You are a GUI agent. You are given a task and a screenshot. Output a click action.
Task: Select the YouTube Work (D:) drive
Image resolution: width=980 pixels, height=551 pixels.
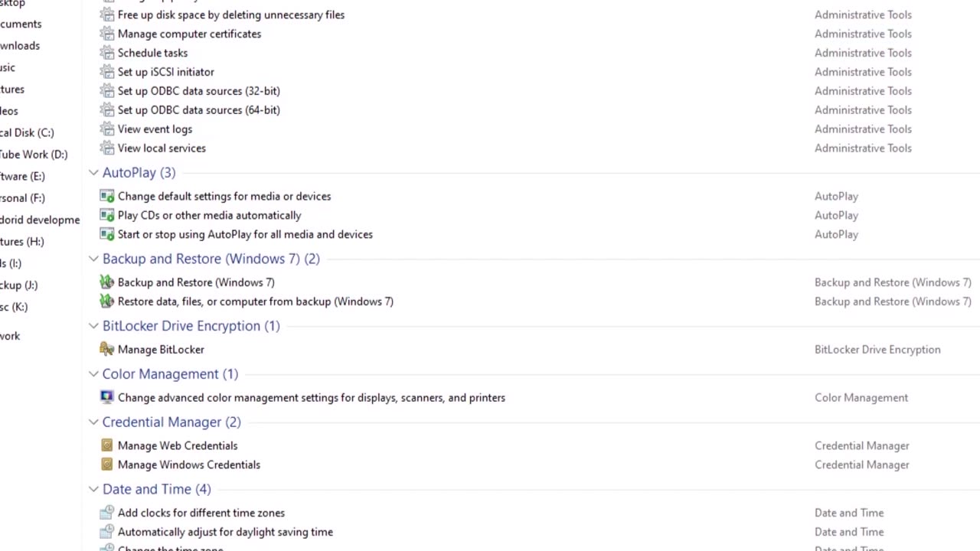click(34, 155)
